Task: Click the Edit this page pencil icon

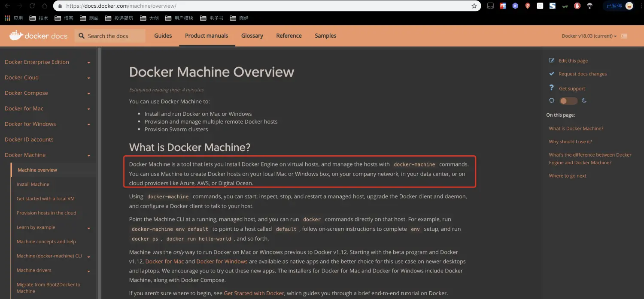Action: 552,60
